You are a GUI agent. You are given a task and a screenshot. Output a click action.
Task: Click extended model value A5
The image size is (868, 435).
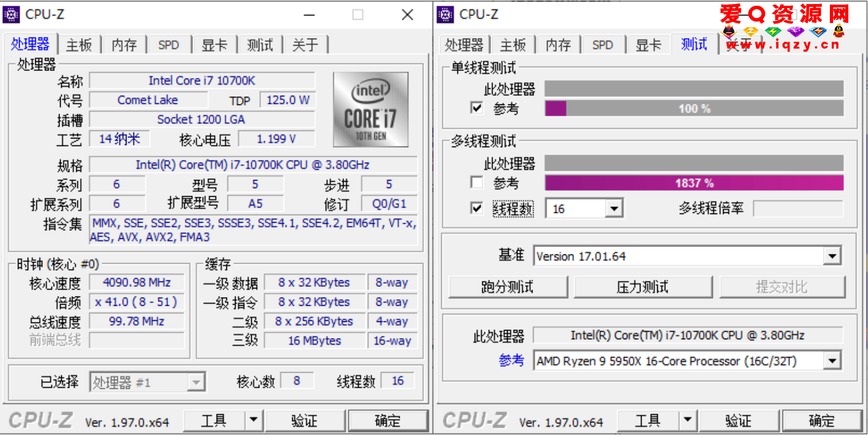pos(255,204)
